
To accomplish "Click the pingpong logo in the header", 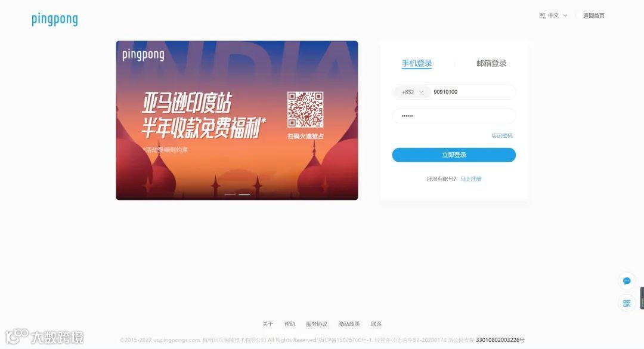I will tap(55, 19).
